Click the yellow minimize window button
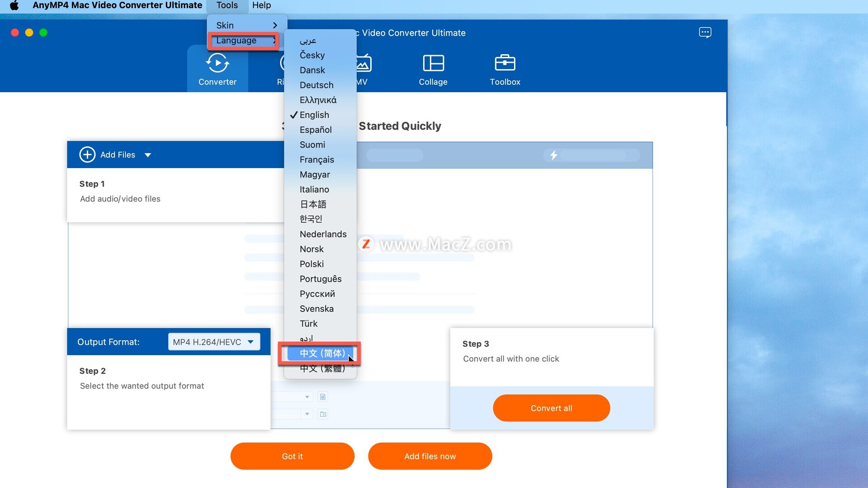 coord(29,33)
